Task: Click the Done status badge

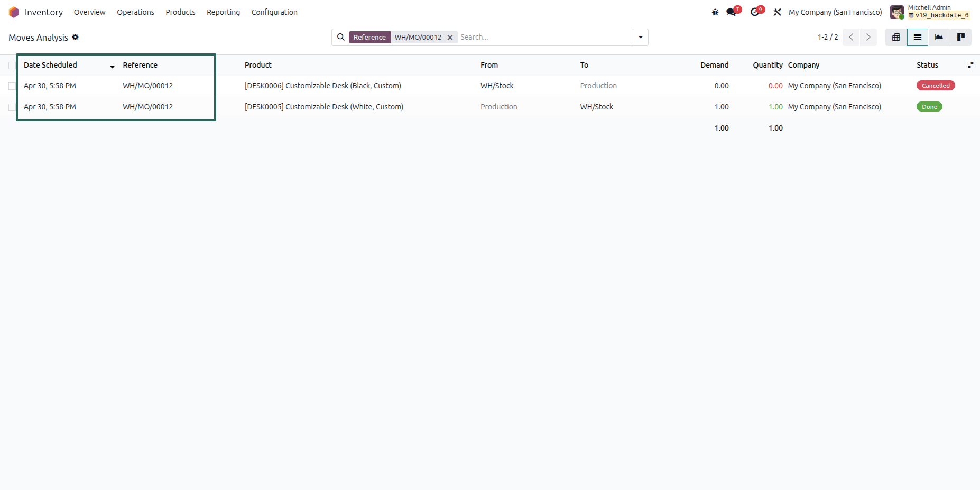Action: pyautogui.click(x=929, y=107)
